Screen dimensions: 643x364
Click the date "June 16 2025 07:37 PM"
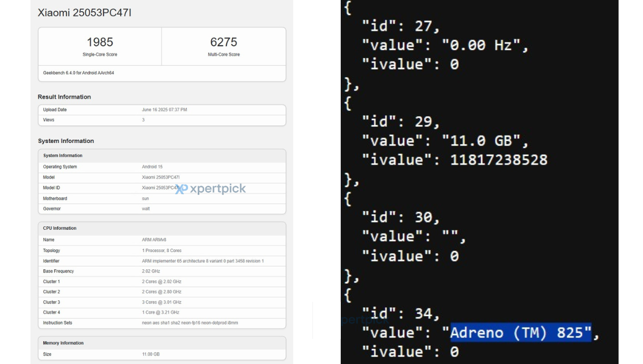point(165,110)
